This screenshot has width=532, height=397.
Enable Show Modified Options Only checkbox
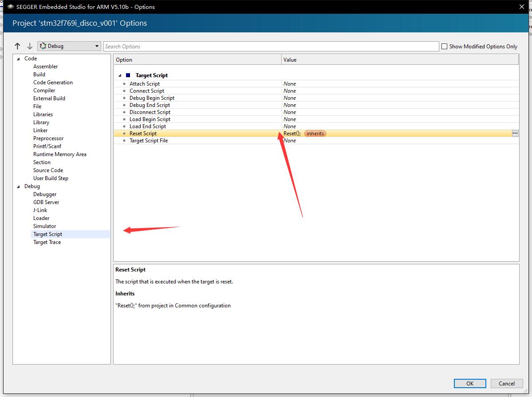pyautogui.click(x=445, y=47)
